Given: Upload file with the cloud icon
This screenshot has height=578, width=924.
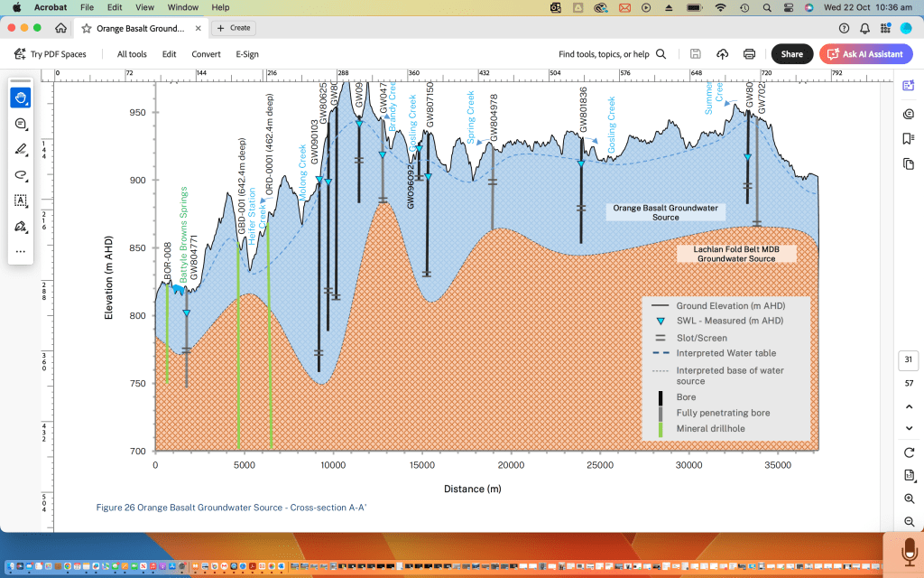Looking at the screenshot, I should tap(723, 54).
